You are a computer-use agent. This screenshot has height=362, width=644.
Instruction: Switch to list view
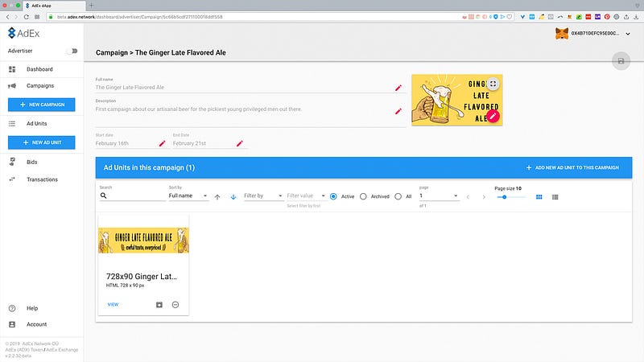click(x=555, y=197)
